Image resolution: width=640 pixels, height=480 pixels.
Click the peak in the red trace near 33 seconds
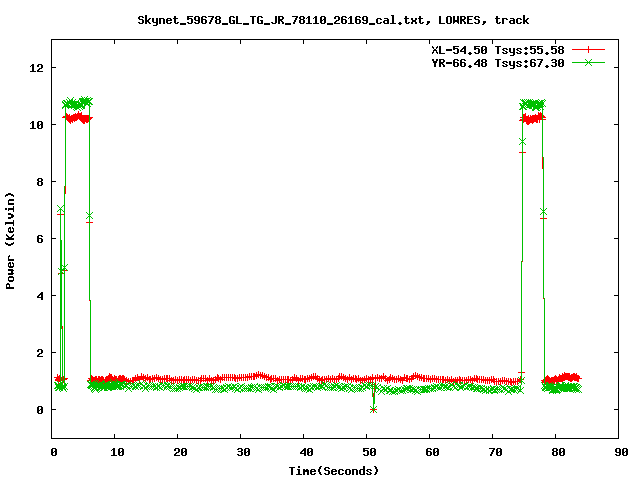[x=259, y=374]
